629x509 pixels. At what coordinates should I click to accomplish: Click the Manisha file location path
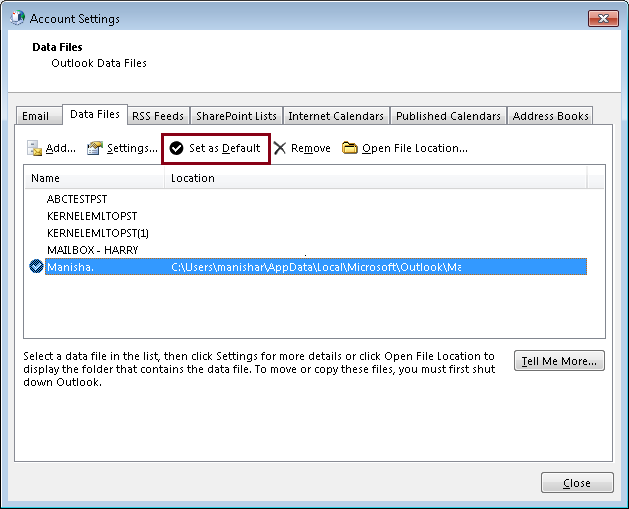[x=316, y=267]
